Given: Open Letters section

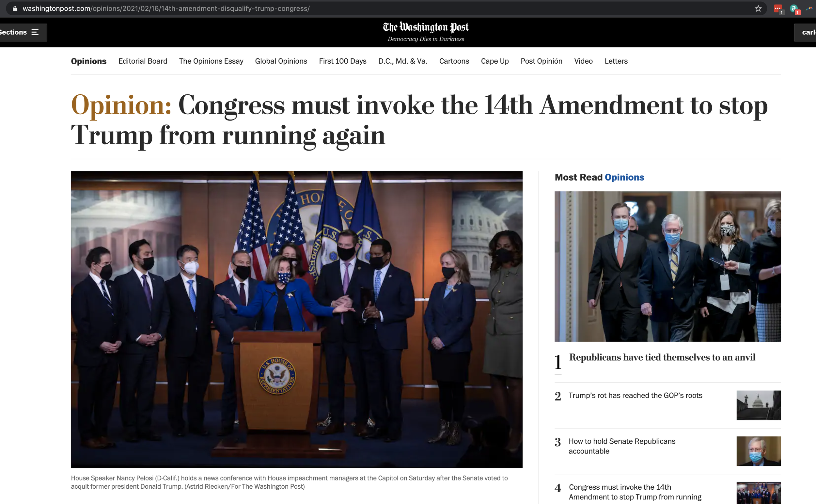Looking at the screenshot, I should tap(616, 61).
